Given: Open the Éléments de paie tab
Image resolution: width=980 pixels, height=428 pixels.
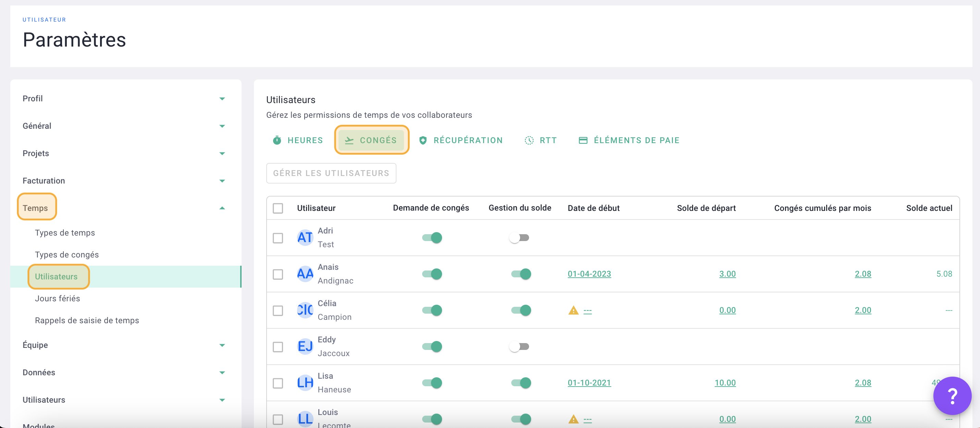Looking at the screenshot, I should (x=629, y=140).
